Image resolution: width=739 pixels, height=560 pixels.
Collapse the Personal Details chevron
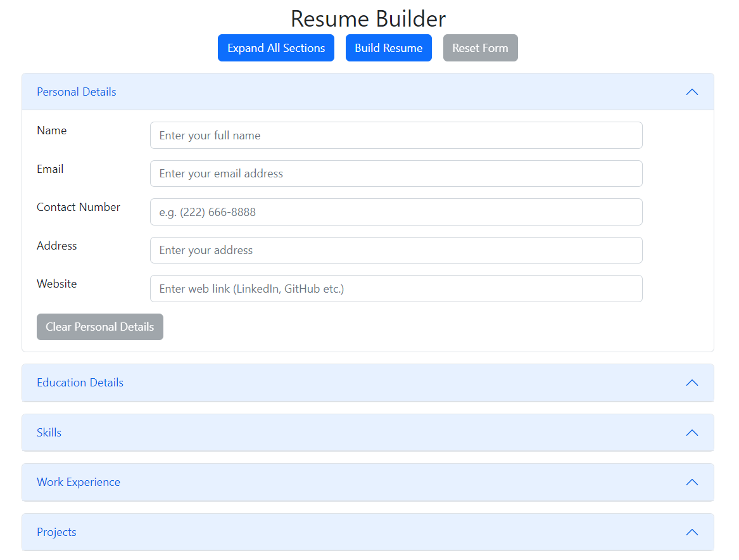coord(692,92)
